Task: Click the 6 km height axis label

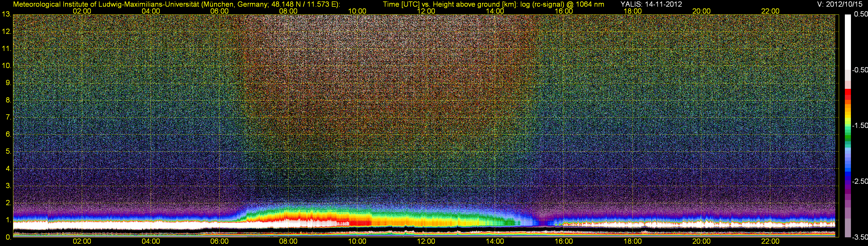Action: [x=8, y=135]
